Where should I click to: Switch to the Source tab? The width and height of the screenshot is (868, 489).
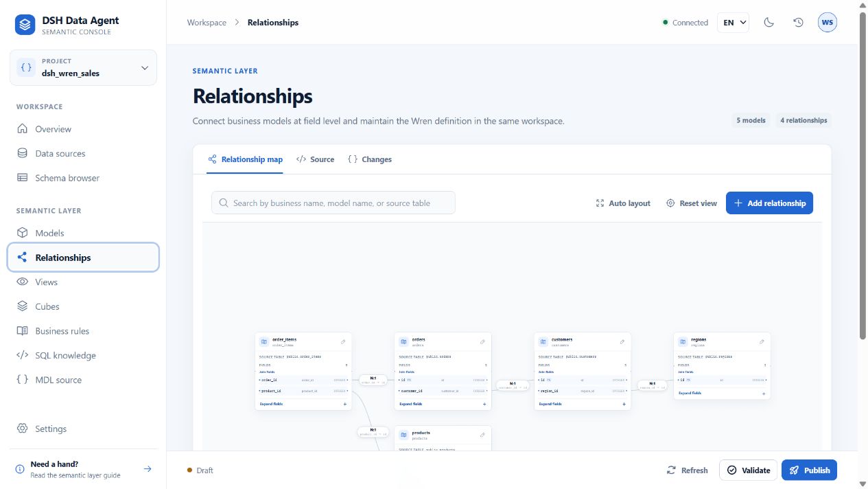316,159
